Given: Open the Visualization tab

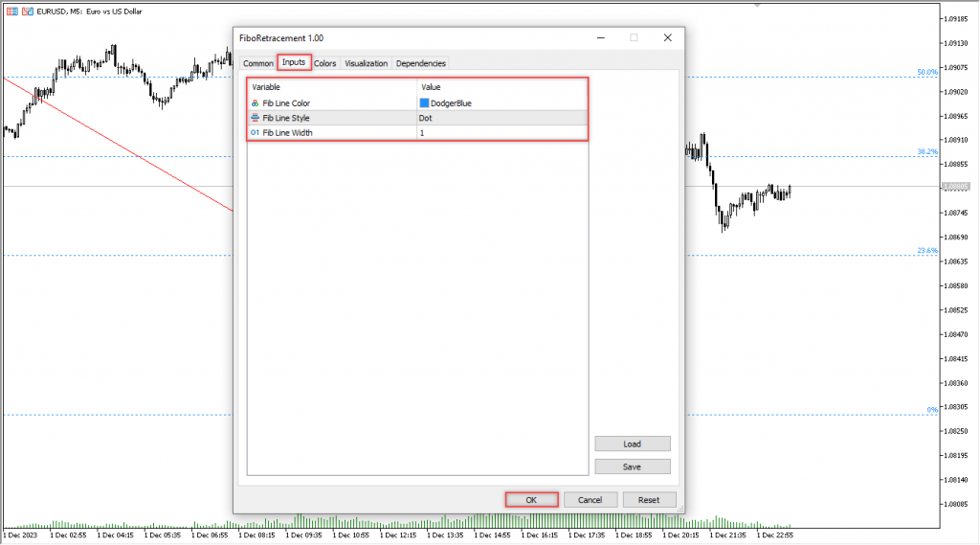Looking at the screenshot, I should [367, 63].
